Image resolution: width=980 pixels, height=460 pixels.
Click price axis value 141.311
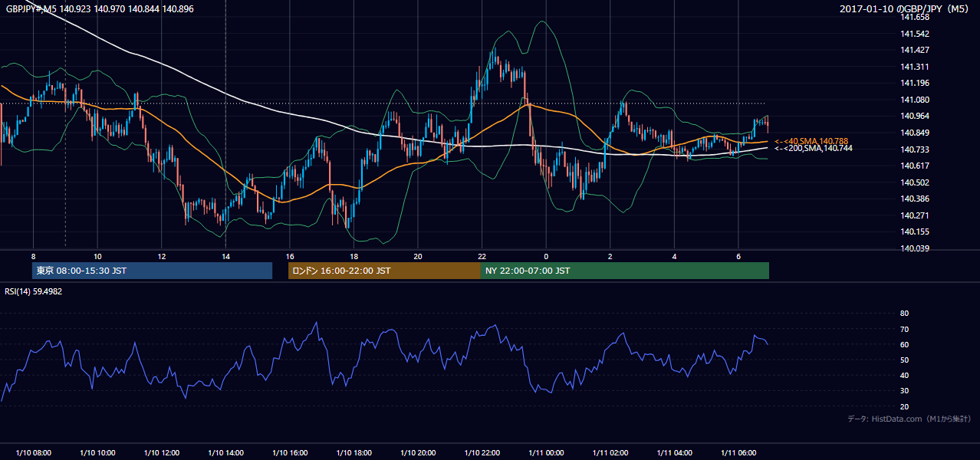(916, 67)
